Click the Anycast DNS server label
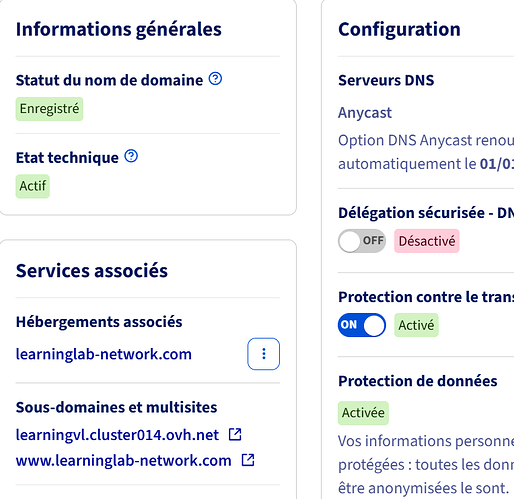 click(x=365, y=113)
